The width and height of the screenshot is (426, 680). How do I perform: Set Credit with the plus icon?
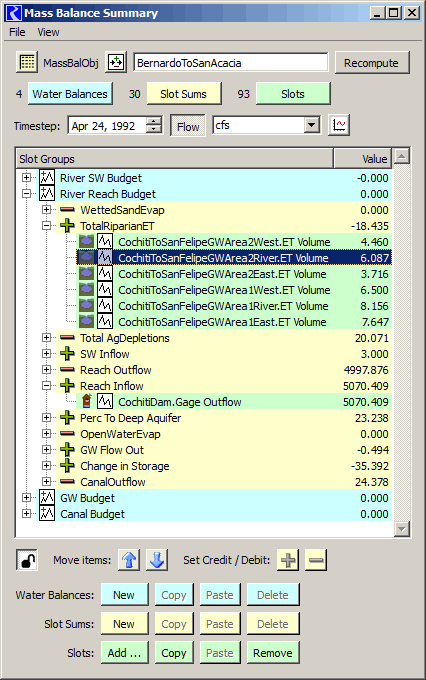[x=288, y=560]
